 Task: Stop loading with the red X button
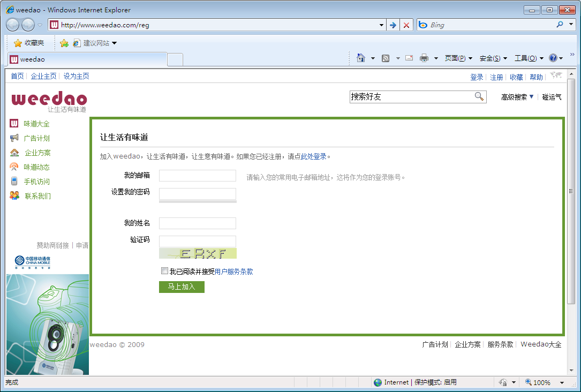pos(406,25)
